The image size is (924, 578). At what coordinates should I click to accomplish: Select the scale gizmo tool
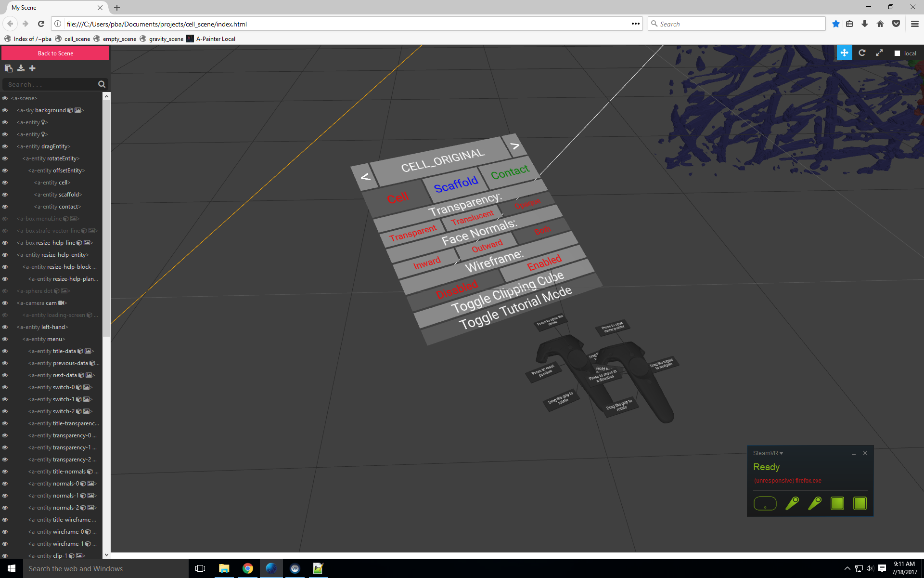[879, 53]
